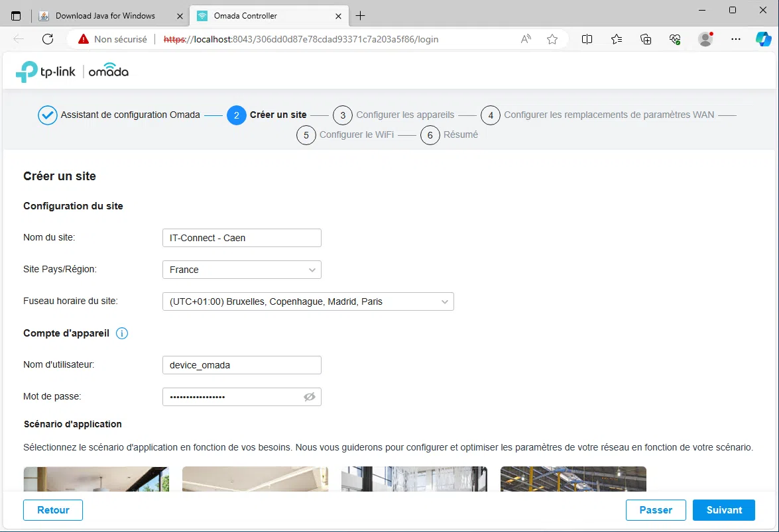The width and height of the screenshot is (779, 532).
Task: Click step 2 circle Créer un site
Action: coord(237,115)
